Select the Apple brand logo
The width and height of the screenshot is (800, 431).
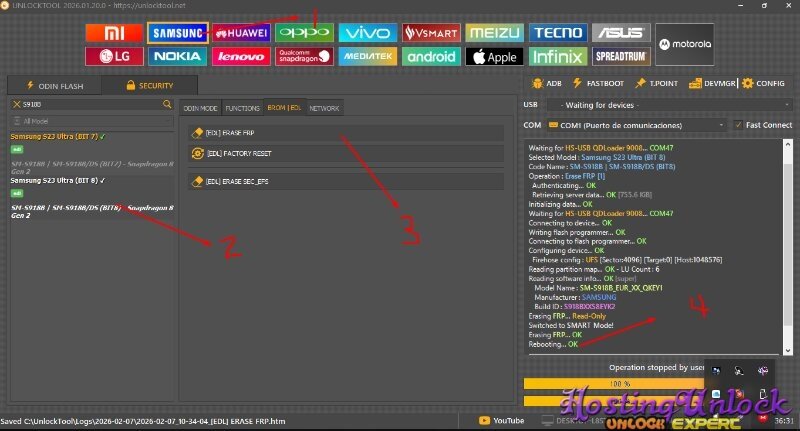pyautogui.click(x=494, y=56)
